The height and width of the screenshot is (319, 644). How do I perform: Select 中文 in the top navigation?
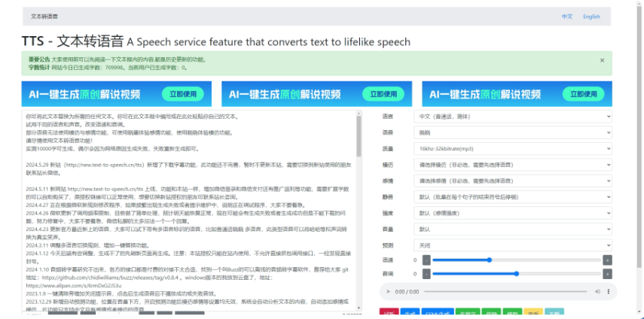click(x=567, y=16)
